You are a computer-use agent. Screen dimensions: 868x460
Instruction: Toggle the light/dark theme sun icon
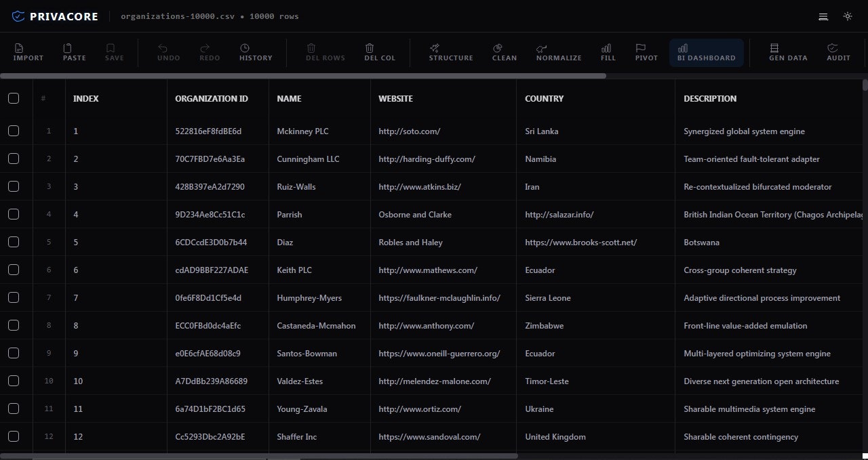click(847, 16)
